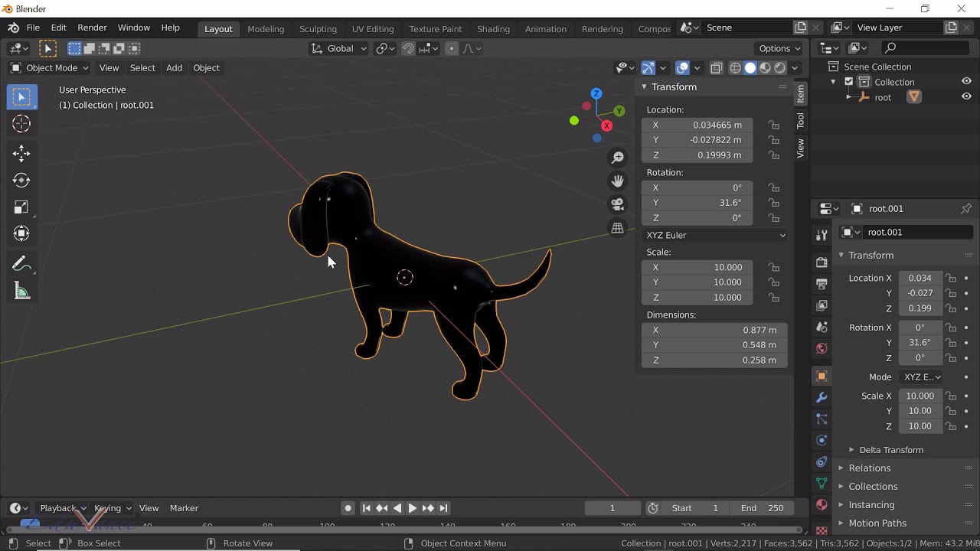Open the World properties globe icon
The width and height of the screenshot is (980, 551).
pos(822,348)
